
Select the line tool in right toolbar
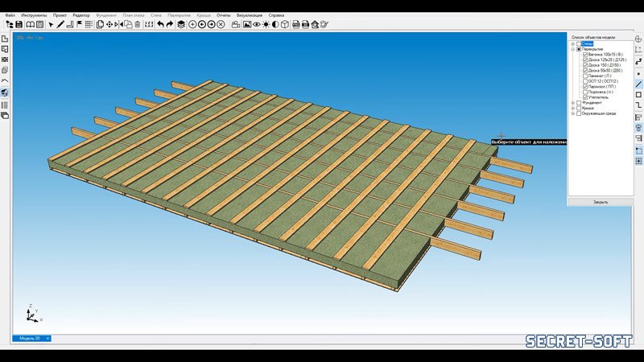point(639,84)
